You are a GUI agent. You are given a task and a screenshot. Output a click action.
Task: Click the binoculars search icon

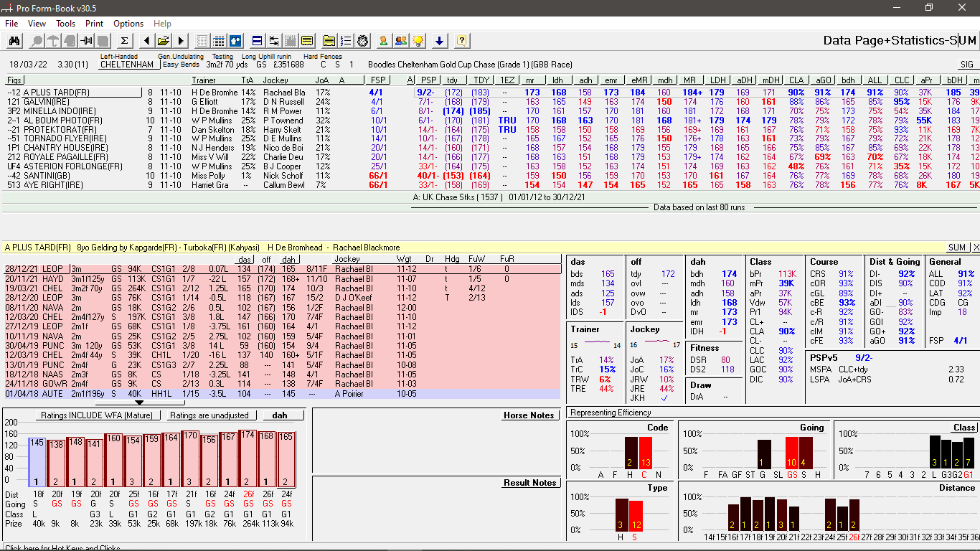click(14, 41)
